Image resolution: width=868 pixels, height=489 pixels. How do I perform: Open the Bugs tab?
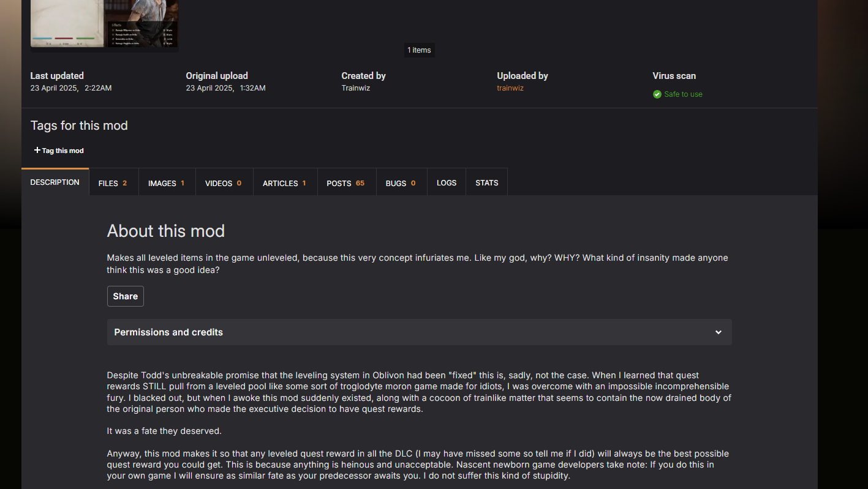point(401,183)
